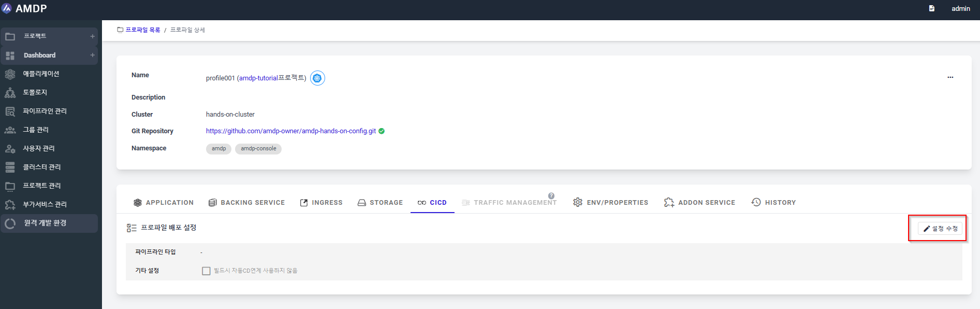Click the 기타 설정 label
Viewport: 980px width, 309px height.
tap(147, 271)
